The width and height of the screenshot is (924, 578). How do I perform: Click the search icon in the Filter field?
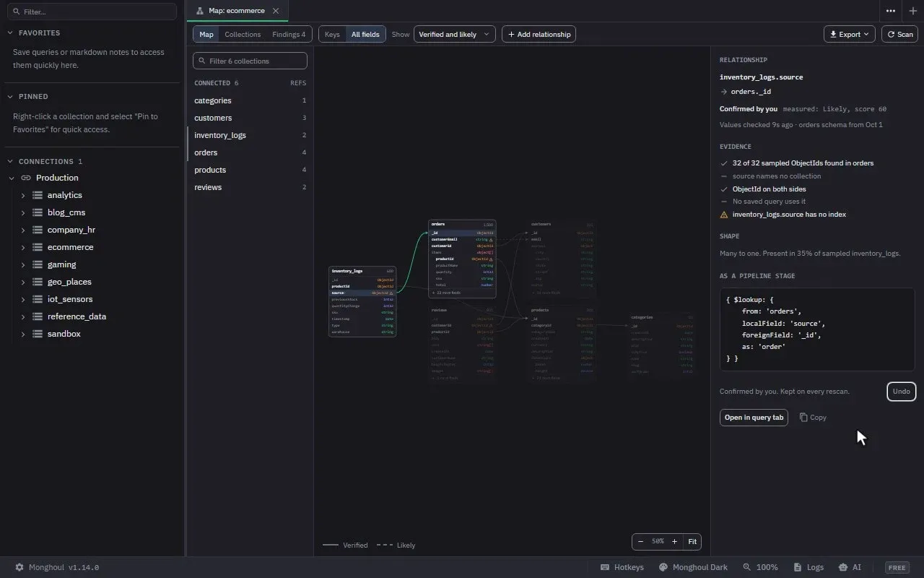pyautogui.click(x=17, y=12)
